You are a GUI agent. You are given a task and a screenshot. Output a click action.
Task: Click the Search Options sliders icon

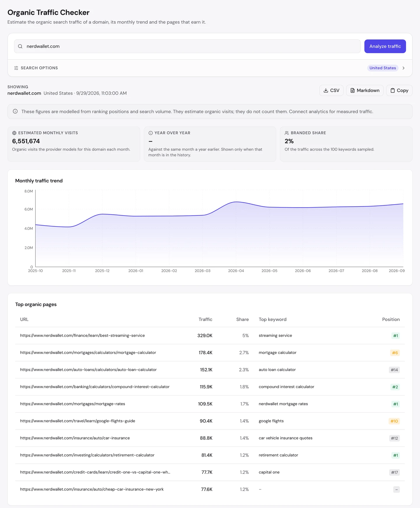coord(16,68)
